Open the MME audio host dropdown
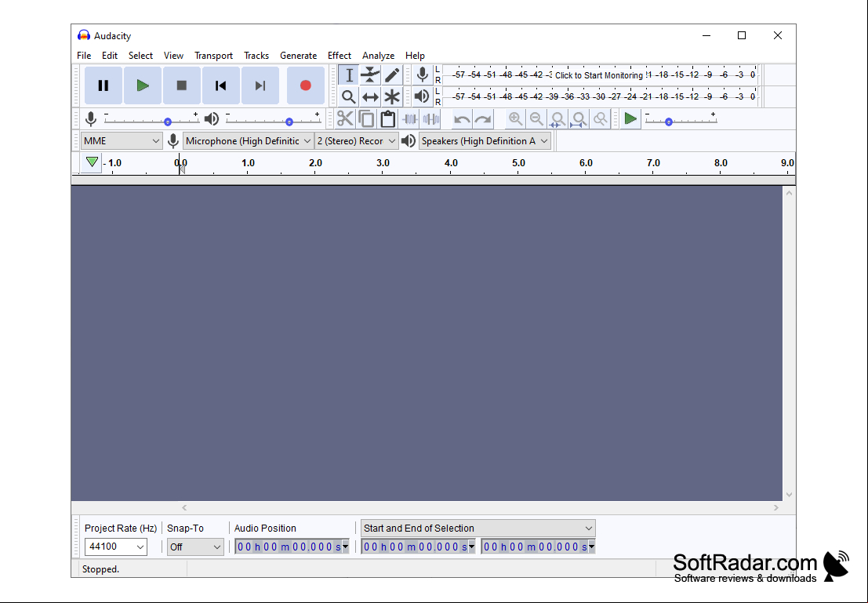868x603 pixels. pyautogui.click(x=122, y=141)
